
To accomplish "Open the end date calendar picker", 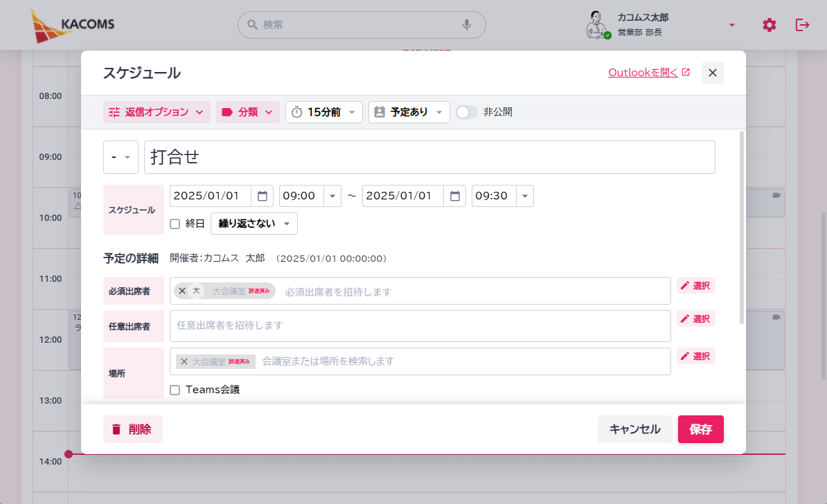I will coord(455,196).
